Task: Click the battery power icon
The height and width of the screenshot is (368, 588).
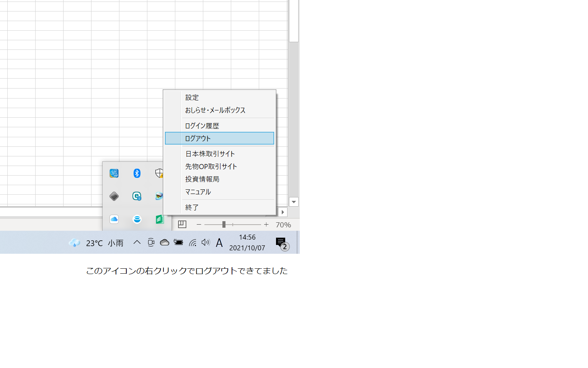Action: click(x=178, y=242)
